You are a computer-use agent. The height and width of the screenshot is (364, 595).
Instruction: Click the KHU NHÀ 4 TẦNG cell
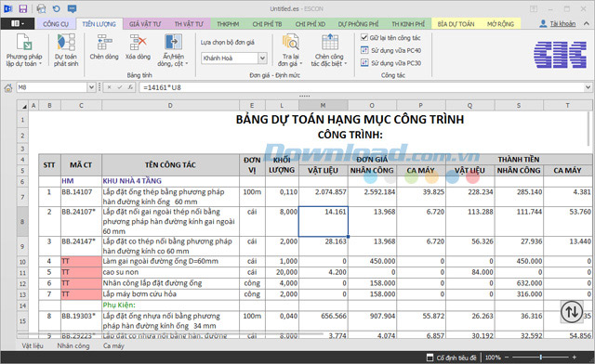coord(170,181)
